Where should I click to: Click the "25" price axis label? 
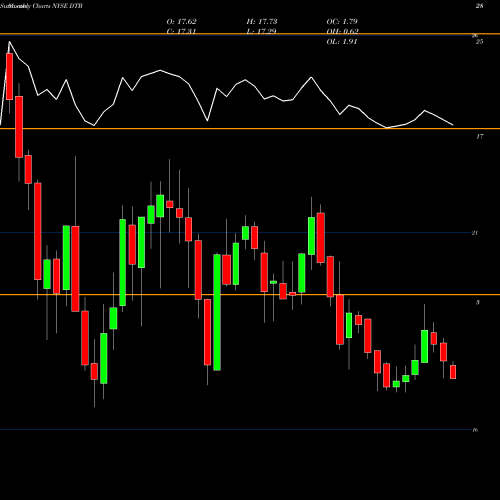click(479, 42)
